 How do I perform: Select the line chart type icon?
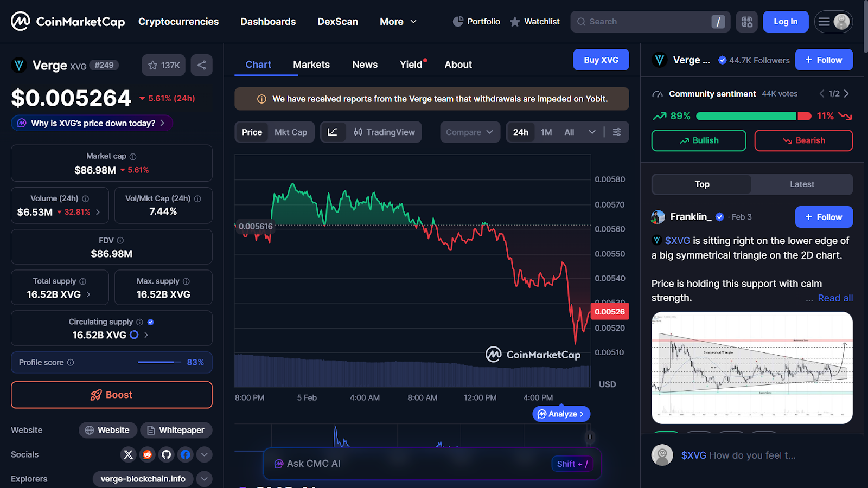point(333,132)
